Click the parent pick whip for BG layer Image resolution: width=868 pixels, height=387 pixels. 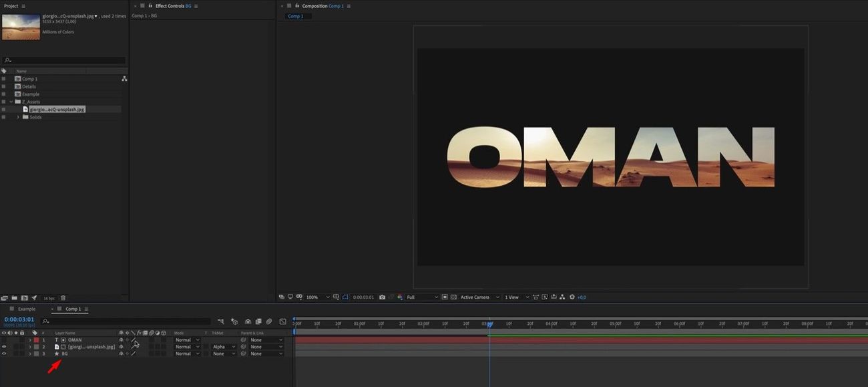tap(244, 354)
